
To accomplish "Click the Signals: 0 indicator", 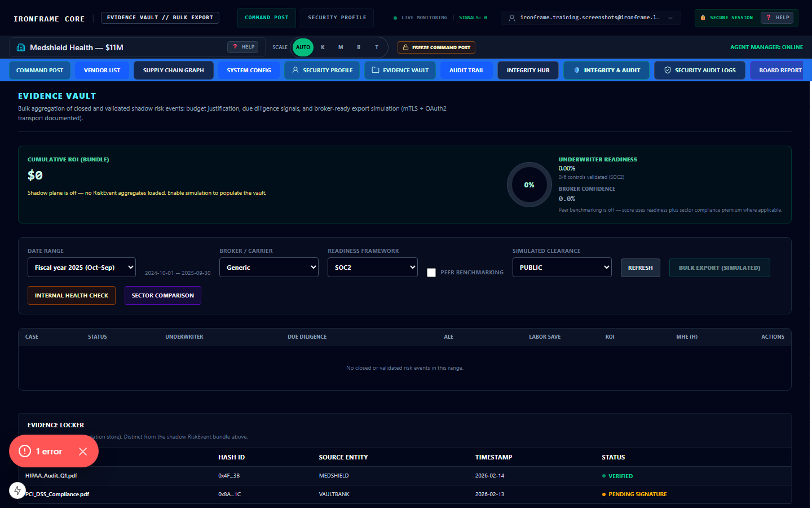I will (473, 18).
